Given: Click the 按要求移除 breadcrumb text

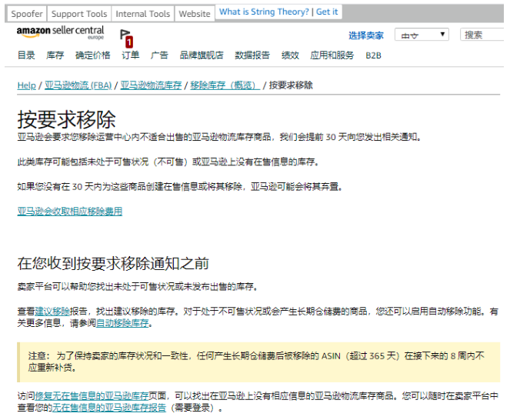Looking at the screenshot, I should [291, 85].
